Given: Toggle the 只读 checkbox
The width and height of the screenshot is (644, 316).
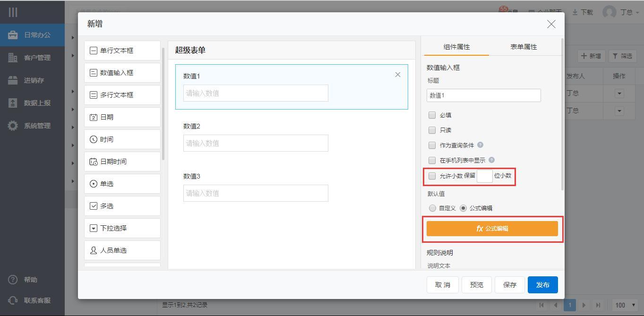Looking at the screenshot, I should pyautogui.click(x=432, y=130).
